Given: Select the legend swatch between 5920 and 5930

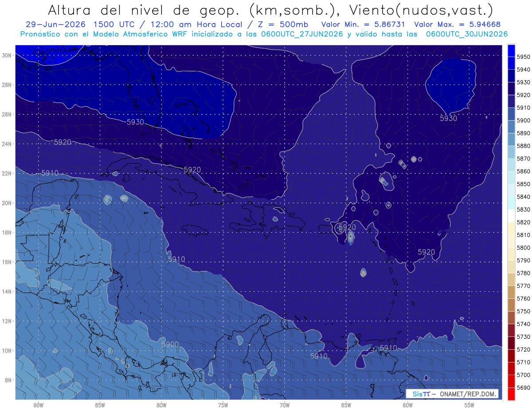Looking at the screenshot, I should (511, 89).
